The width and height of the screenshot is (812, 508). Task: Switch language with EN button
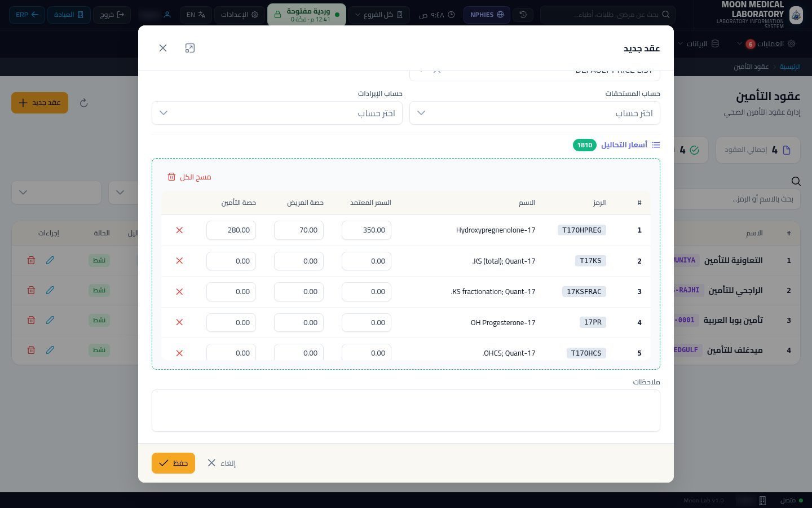[x=196, y=15]
